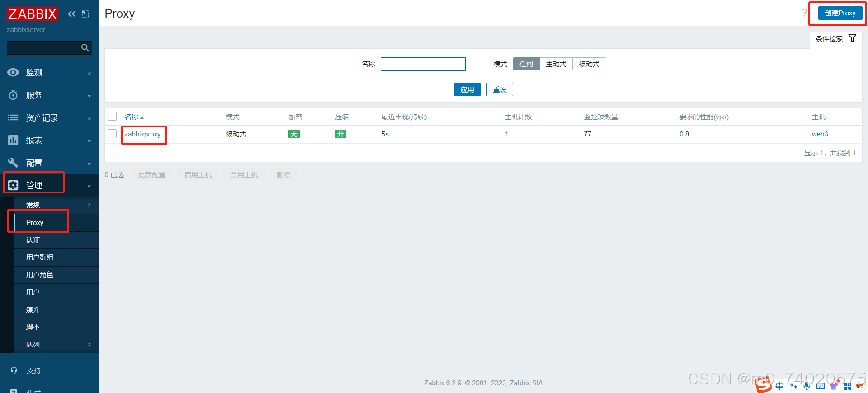This screenshot has height=393, width=868.
Task: Open the 脚本 menu item
Action: (x=56, y=327)
